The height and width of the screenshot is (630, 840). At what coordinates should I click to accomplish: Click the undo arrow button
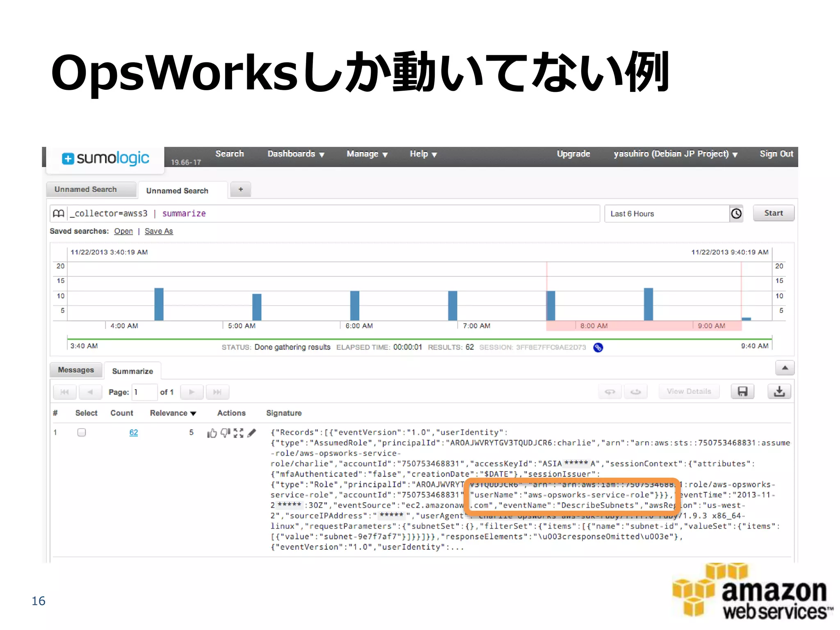coord(610,392)
